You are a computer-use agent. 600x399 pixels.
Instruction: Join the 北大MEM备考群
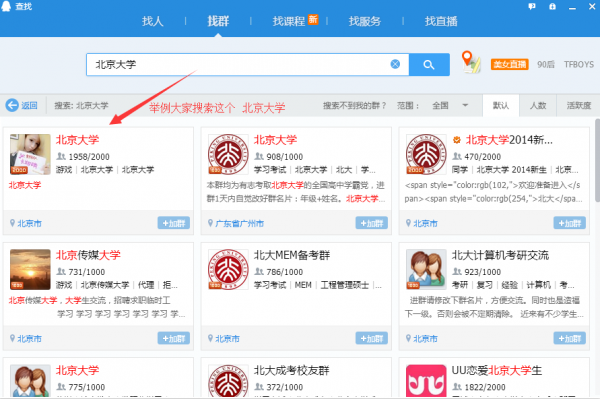point(372,338)
